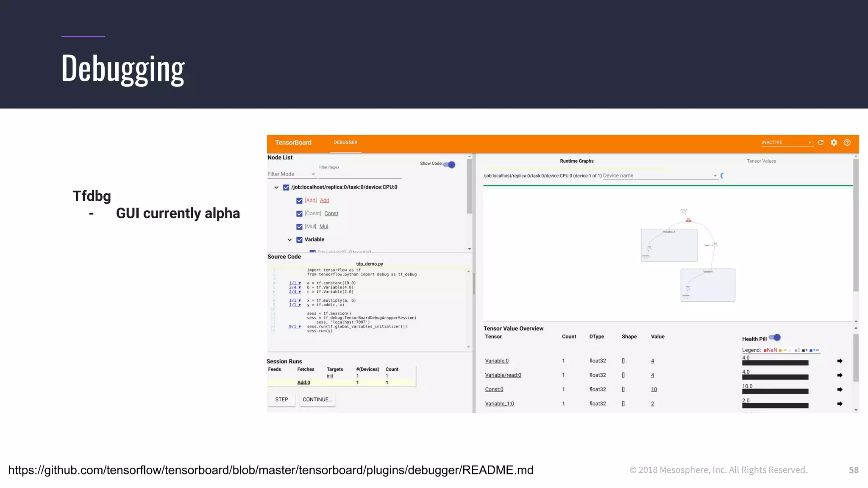Click the Const node link
868x488 pixels.
click(331, 213)
